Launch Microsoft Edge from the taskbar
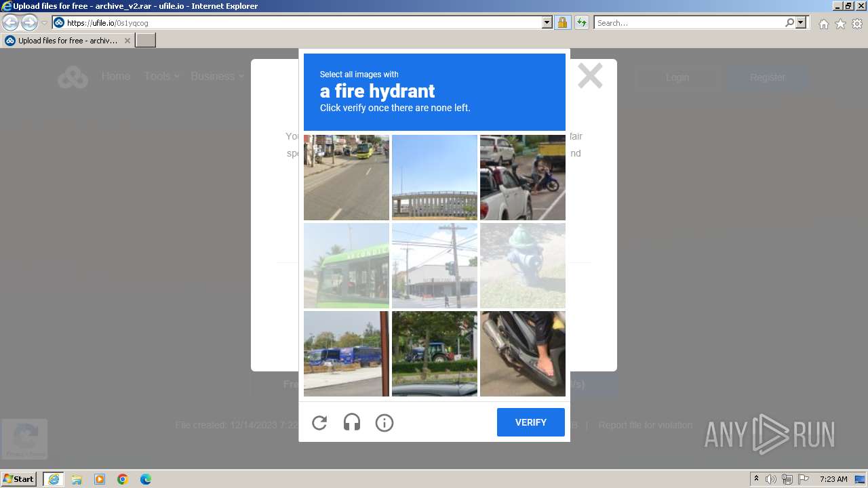This screenshot has height=488, width=868. (x=146, y=479)
